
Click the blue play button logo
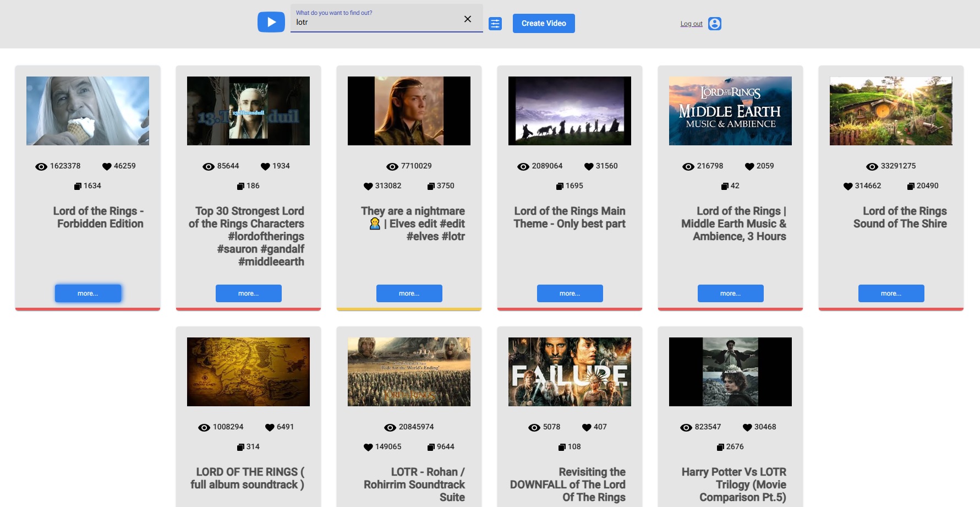pyautogui.click(x=271, y=22)
